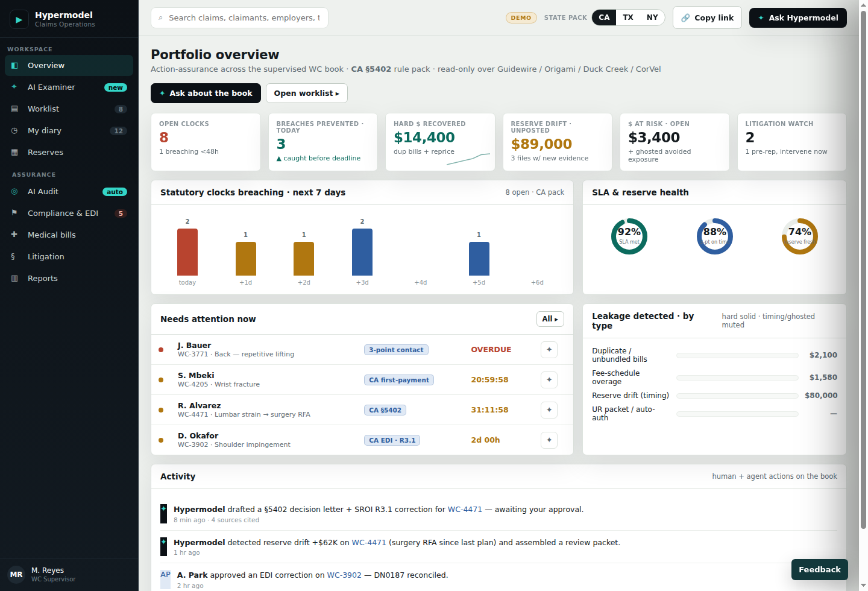Click the 92% SLA met ring
This screenshot has width=868, height=591.
(x=629, y=236)
